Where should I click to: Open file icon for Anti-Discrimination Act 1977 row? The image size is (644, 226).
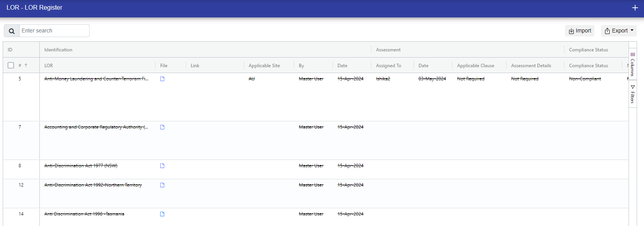(x=162, y=166)
